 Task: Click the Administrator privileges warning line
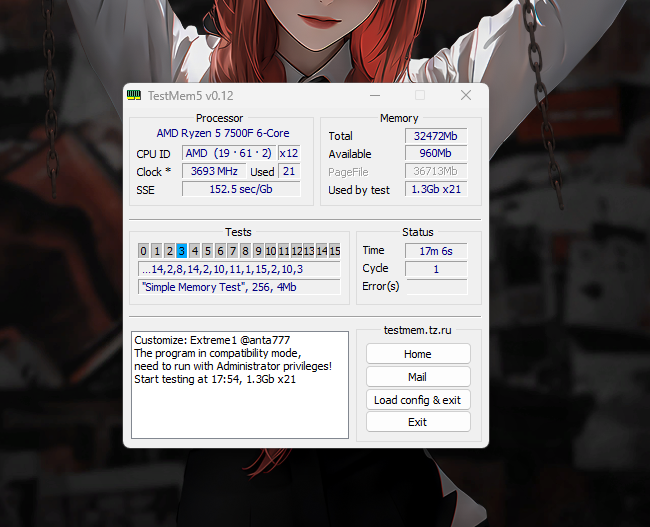tap(233, 366)
